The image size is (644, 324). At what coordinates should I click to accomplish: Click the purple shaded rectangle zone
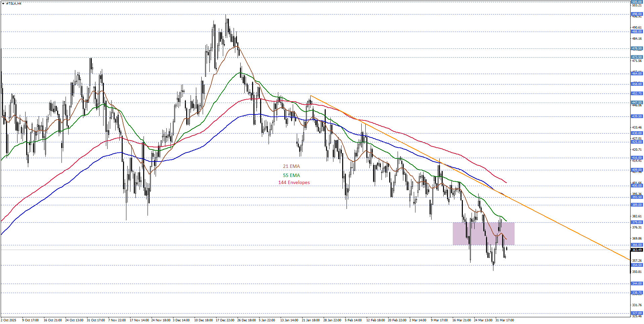483,233
